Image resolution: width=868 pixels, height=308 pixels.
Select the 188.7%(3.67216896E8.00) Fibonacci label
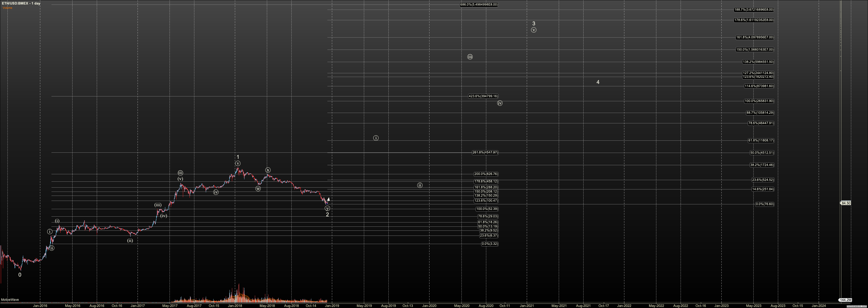pos(754,10)
